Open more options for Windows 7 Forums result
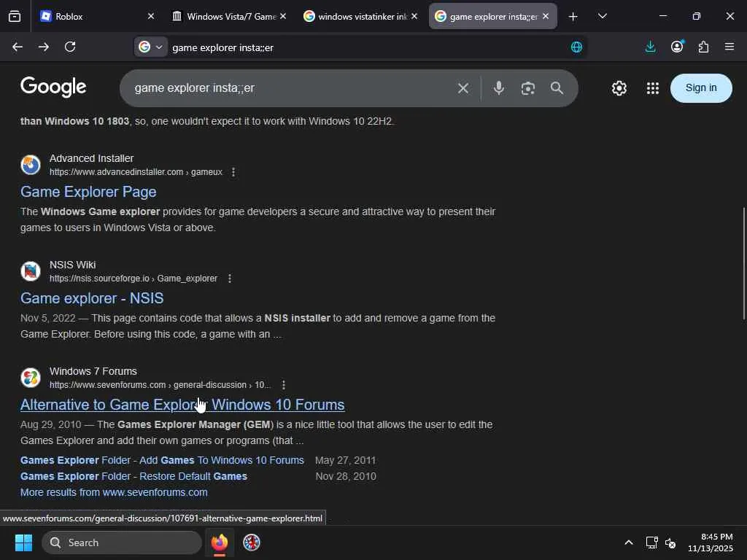The height and width of the screenshot is (560, 747). pos(284,385)
